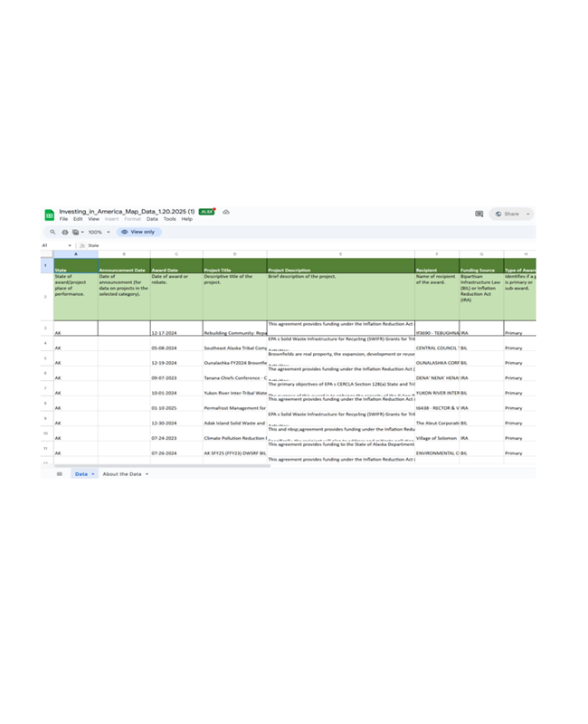Click the Google Sheets home icon
This screenshot has width=588, height=724.
point(50,214)
